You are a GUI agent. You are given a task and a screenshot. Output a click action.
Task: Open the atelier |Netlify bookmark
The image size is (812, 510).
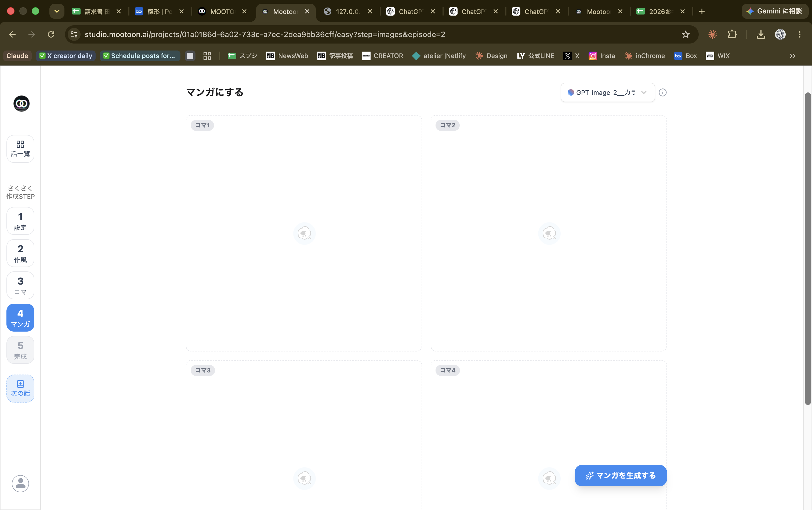439,56
